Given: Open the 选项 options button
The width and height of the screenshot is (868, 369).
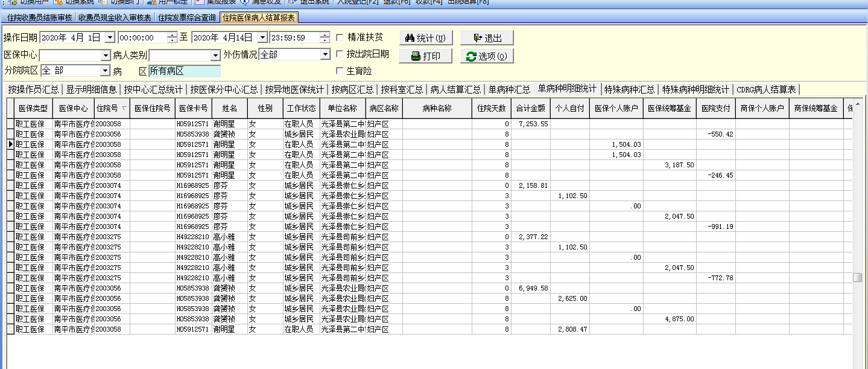Looking at the screenshot, I should coord(487,56).
